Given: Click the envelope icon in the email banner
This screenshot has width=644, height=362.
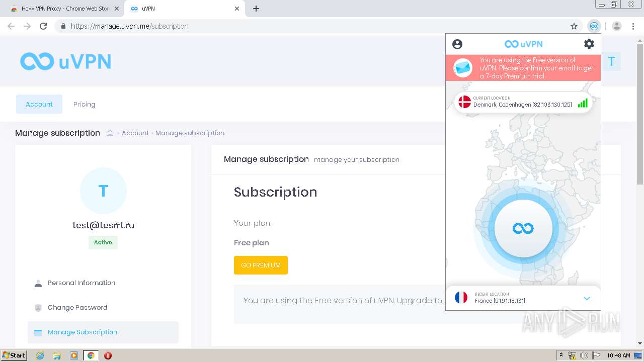Looking at the screenshot, I should click(x=463, y=68).
